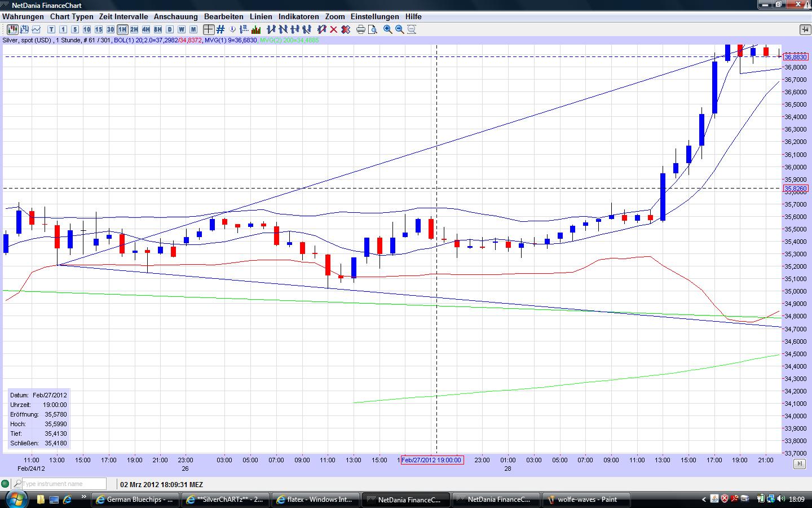This screenshot has width=812, height=508.
Task: Click the BOL(1) indicator legend text
Action: [x=157, y=41]
